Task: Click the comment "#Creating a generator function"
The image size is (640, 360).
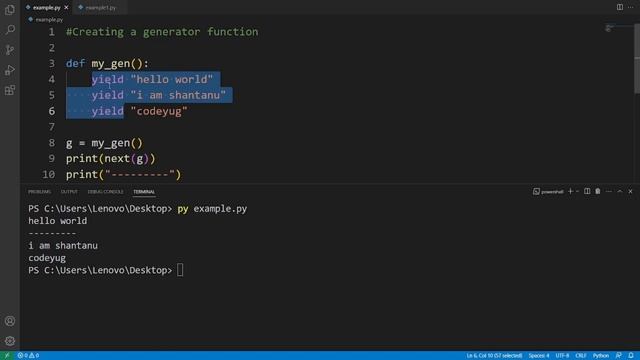Action: point(162,32)
